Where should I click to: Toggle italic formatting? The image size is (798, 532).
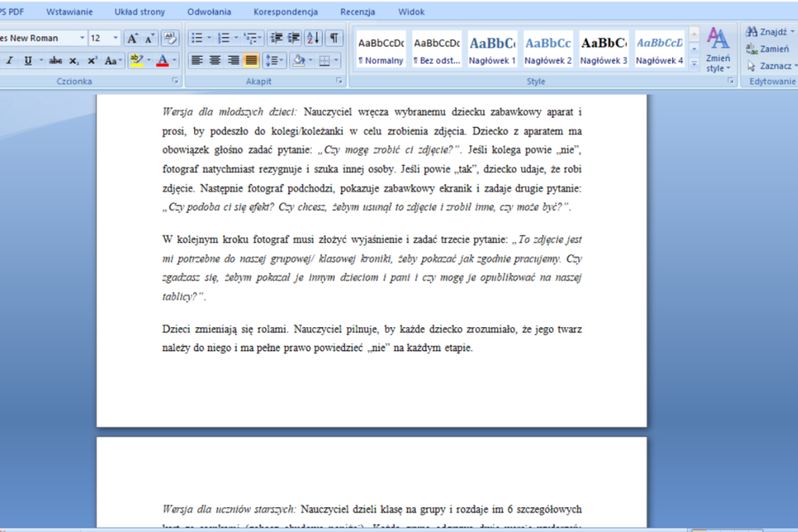[x=9, y=61]
